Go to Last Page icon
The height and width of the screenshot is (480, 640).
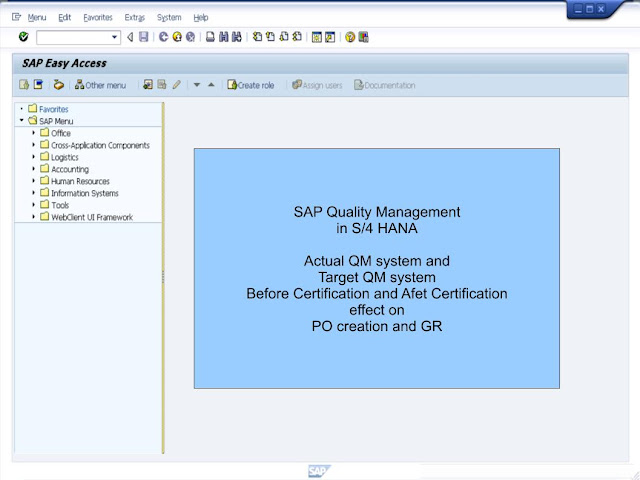pyautogui.click(x=297, y=37)
